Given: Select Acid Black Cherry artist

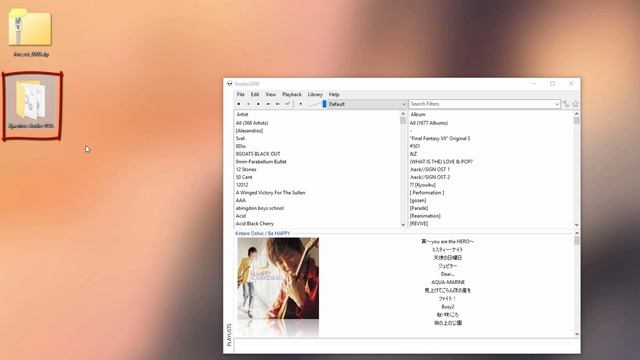Looking at the screenshot, I should (x=255, y=224).
